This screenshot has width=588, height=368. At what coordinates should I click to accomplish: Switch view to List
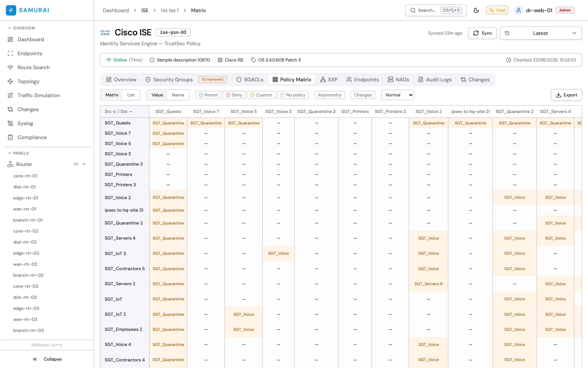[x=131, y=95]
